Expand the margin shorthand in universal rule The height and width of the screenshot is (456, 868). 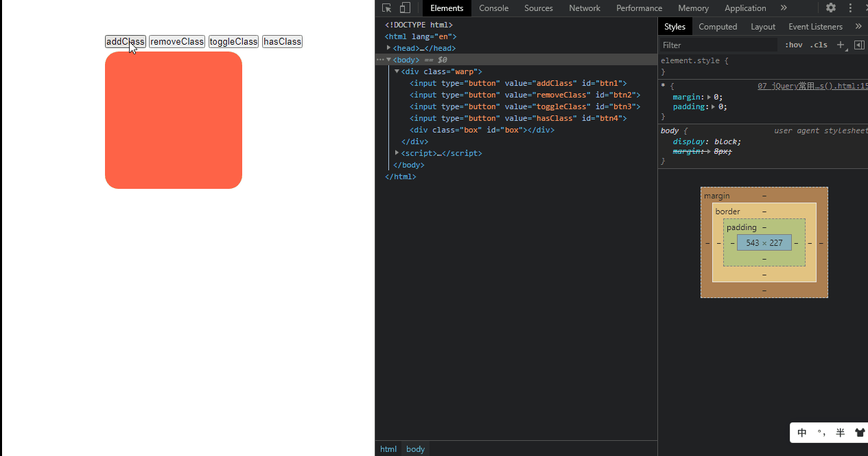point(709,97)
